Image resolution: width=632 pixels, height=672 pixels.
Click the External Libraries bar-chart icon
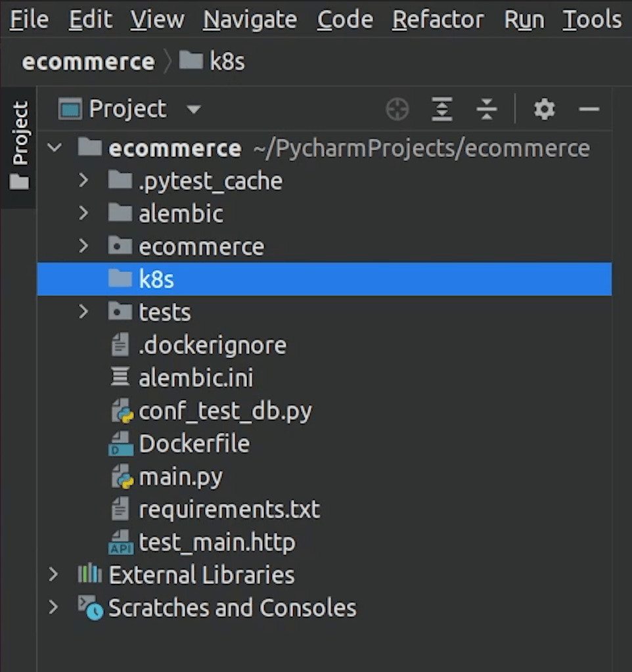click(89, 575)
